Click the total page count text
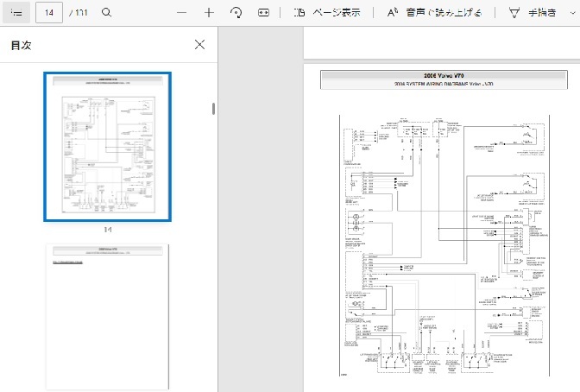580x392 pixels. click(x=78, y=13)
